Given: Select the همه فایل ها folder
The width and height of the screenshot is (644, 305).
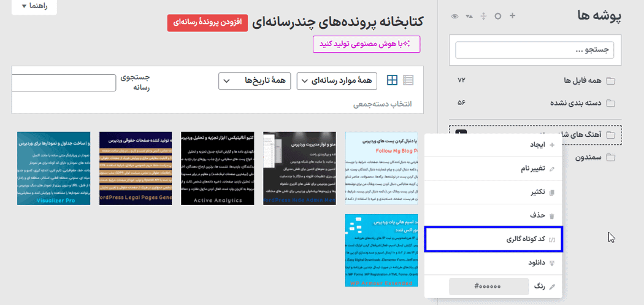Looking at the screenshot, I should pos(535,80).
